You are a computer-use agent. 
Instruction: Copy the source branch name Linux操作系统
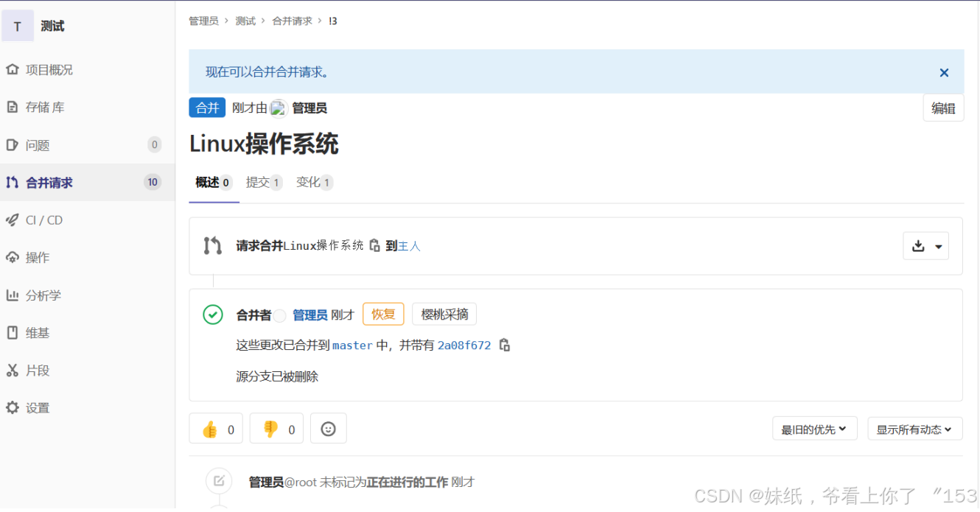(374, 245)
